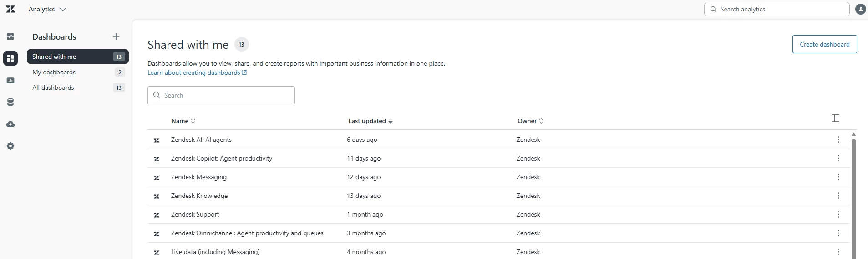Click the cloud download icon in sidebar
868x259 pixels.
tap(10, 124)
